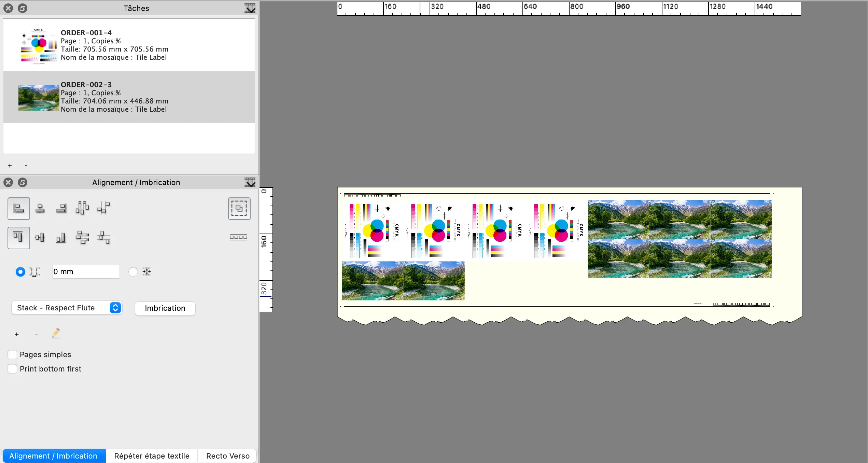Open the Stack - Respect Flute dropdown

pyautogui.click(x=67, y=308)
